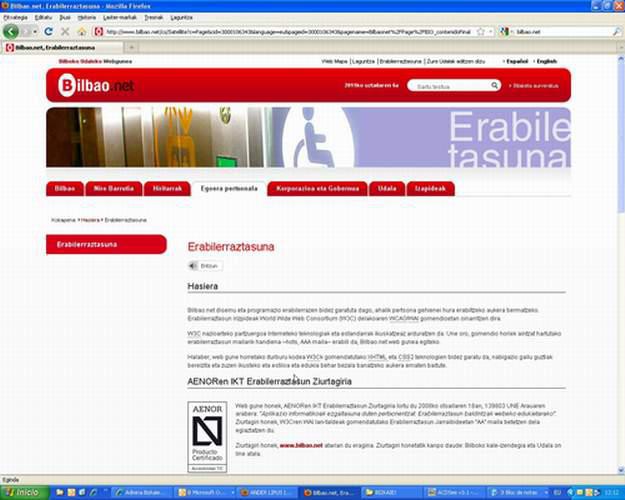Click the page scrollbar up arrow
The width and height of the screenshot is (625, 500).
(x=621, y=59)
